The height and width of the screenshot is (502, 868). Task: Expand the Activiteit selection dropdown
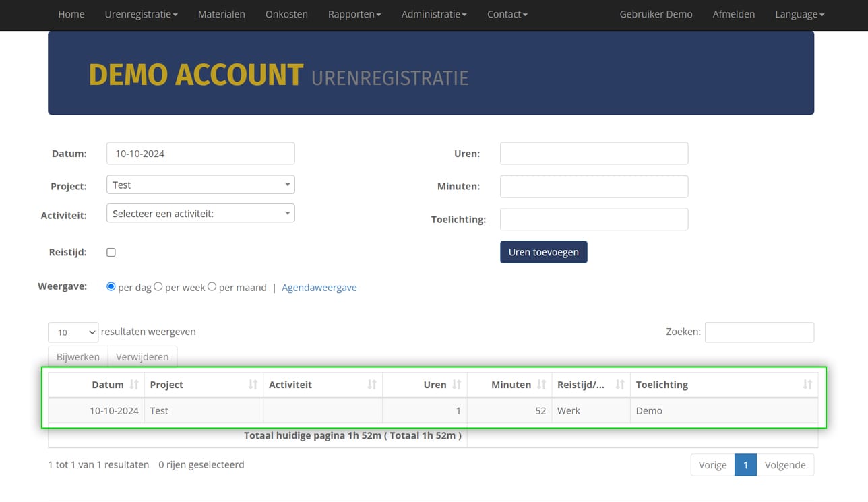(x=200, y=214)
